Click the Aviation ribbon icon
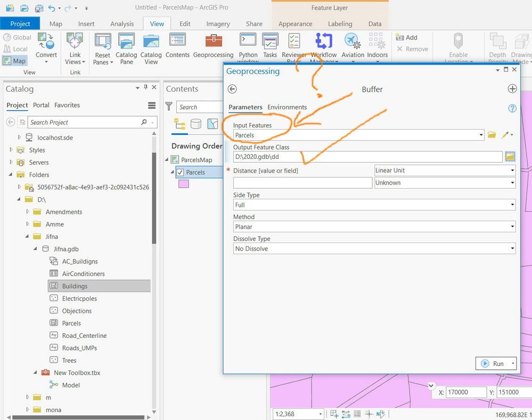Image resolution: width=532 pixels, height=420 pixels. point(353,41)
